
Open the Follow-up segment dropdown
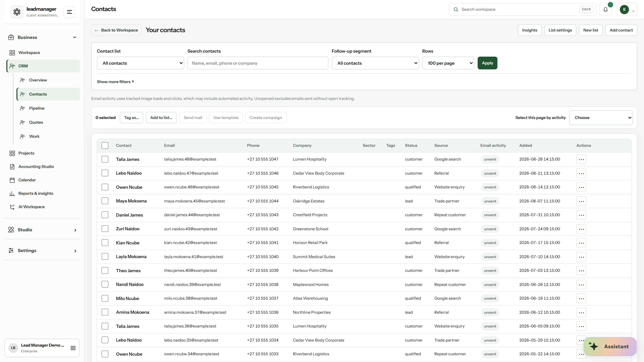[x=375, y=63]
